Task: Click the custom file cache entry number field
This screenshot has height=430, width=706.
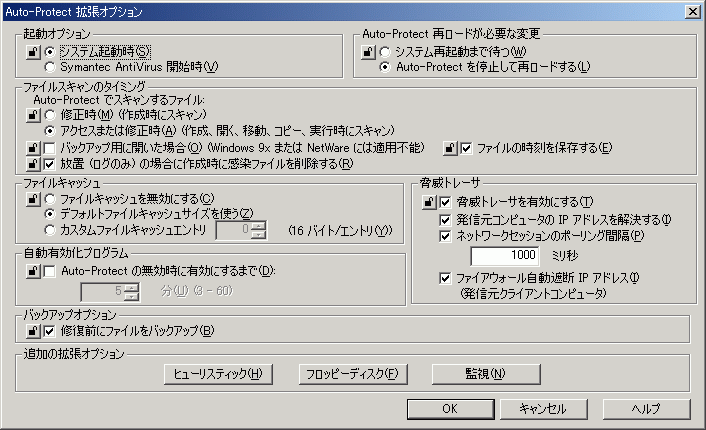Action: pos(233,230)
